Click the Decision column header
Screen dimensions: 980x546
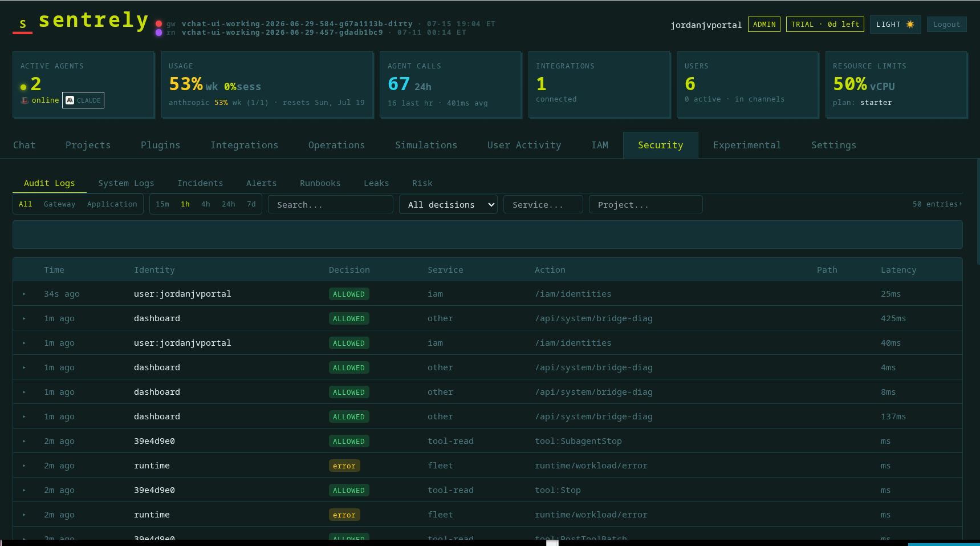pyautogui.click(x=349, y=270)
